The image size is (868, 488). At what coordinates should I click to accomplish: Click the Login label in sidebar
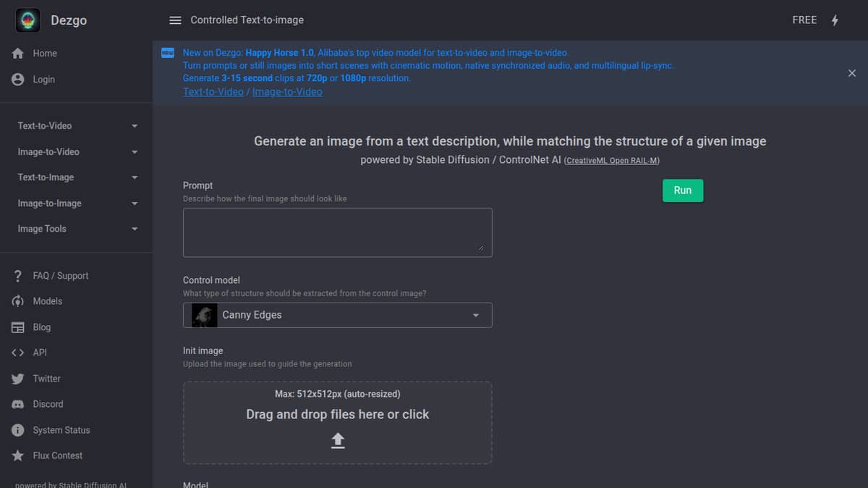pos(43,80)
